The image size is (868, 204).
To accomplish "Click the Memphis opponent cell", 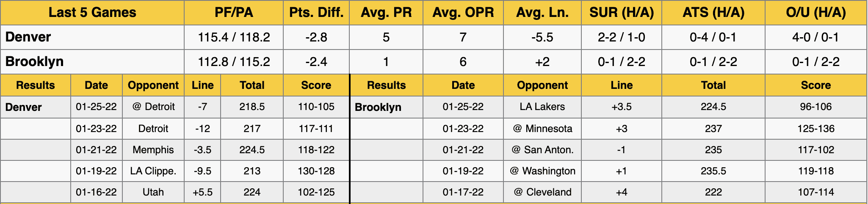I will coord(153,150).
